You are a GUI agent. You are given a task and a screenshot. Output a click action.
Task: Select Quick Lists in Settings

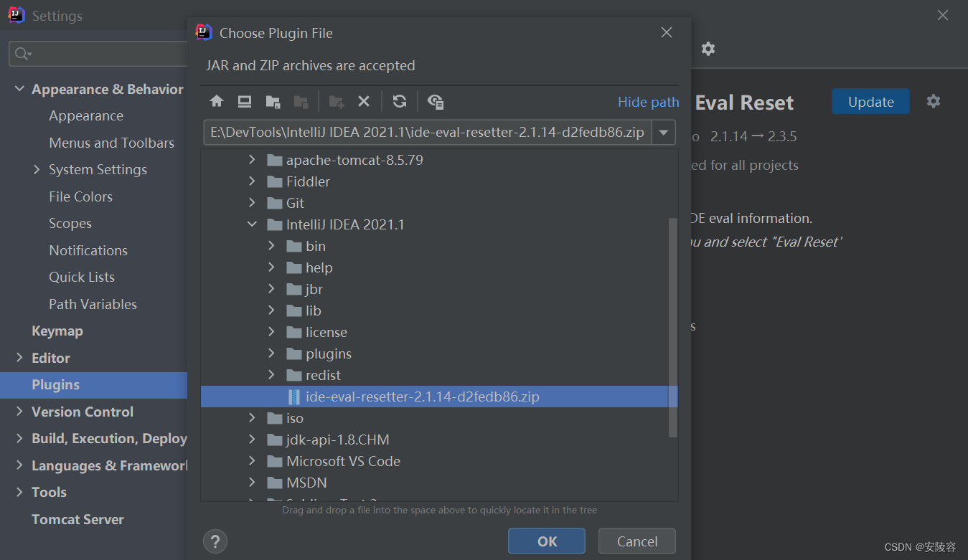click(82, 277)
